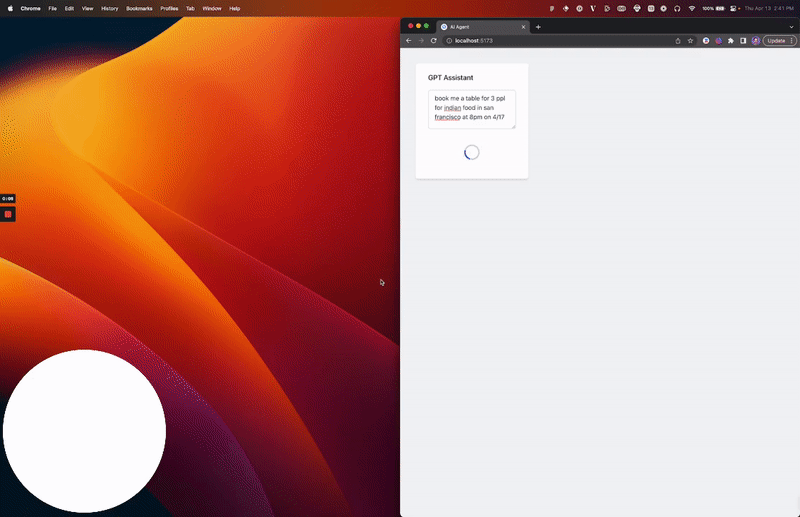Open a new browser tab
This screenshot has width=800, height=517.
(x=538, y=27)
